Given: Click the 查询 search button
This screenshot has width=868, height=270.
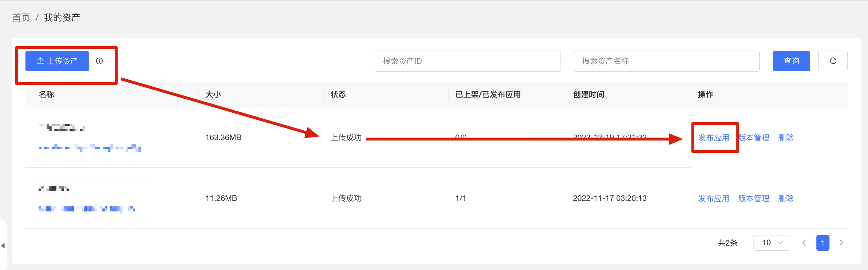Looking at the screenshot, I should [791, 61].
